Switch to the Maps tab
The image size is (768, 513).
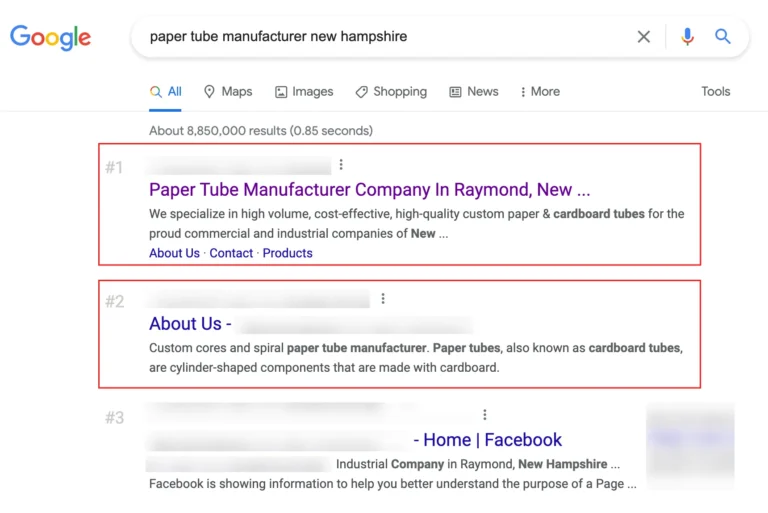coord(227,91)
